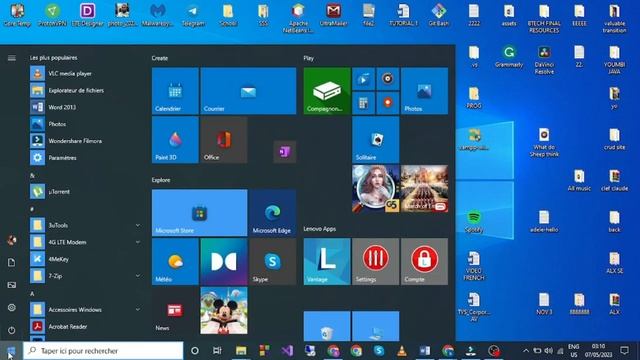
Task: Open Task View on taskbar
Action: coord(217,351)
